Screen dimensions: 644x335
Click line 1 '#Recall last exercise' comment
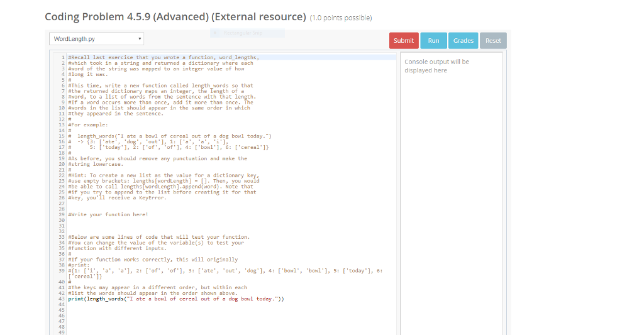pyautogui.click(x=164, y=57)
